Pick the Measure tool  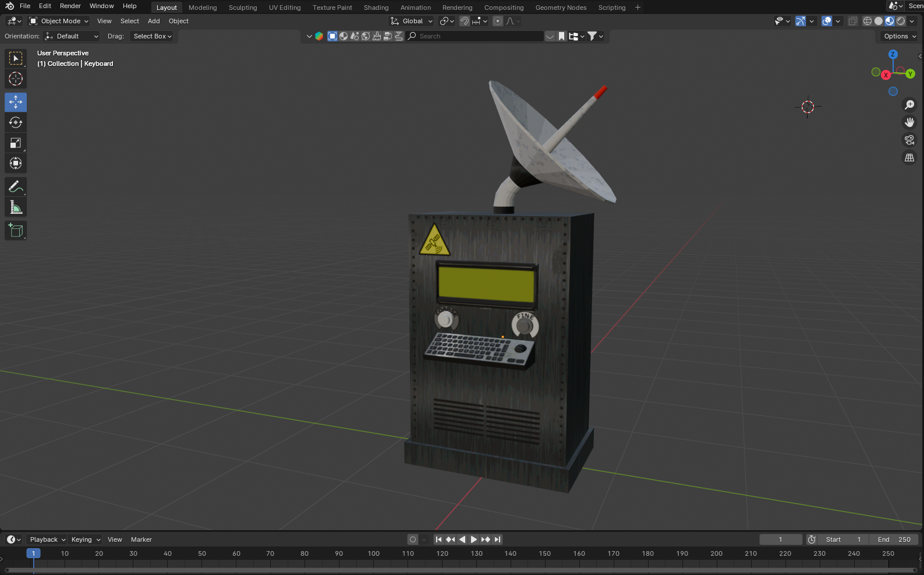(16, 207)
